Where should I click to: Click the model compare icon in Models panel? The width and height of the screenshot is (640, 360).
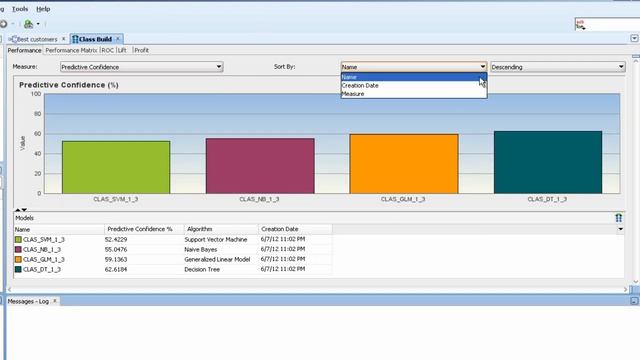coord(619,218)
